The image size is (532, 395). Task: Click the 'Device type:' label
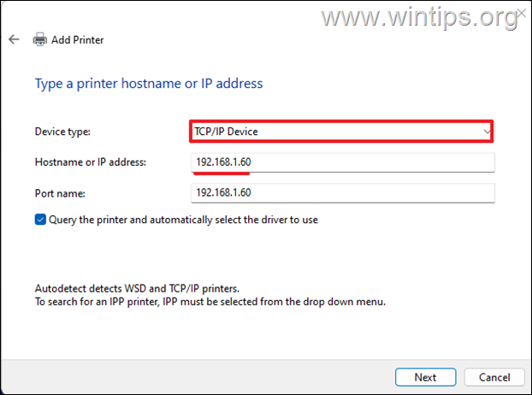pos(62,132)
